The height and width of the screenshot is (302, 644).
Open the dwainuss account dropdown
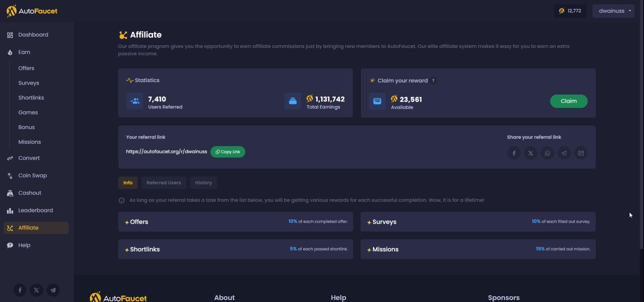pos(613,11)
